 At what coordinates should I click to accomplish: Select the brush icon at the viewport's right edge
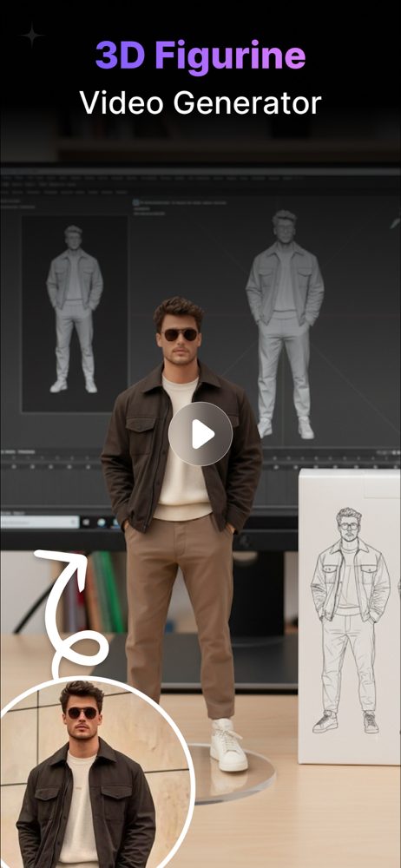pos(395,223)
